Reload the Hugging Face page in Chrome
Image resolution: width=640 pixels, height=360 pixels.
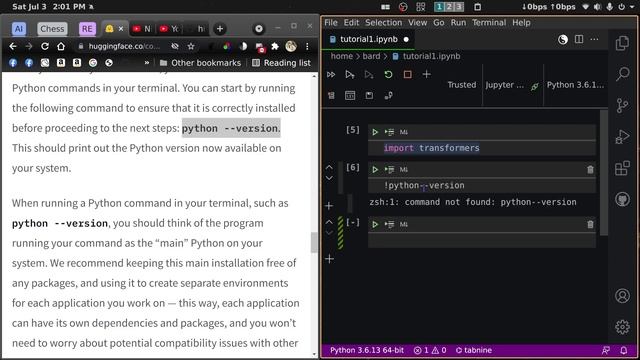point(45,47)
